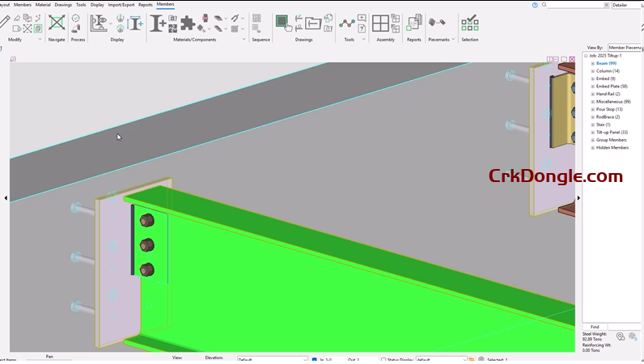Open the Import/Export menu
Screen dimensions: 644x364
pyautogui.click(x=121, y=5)
